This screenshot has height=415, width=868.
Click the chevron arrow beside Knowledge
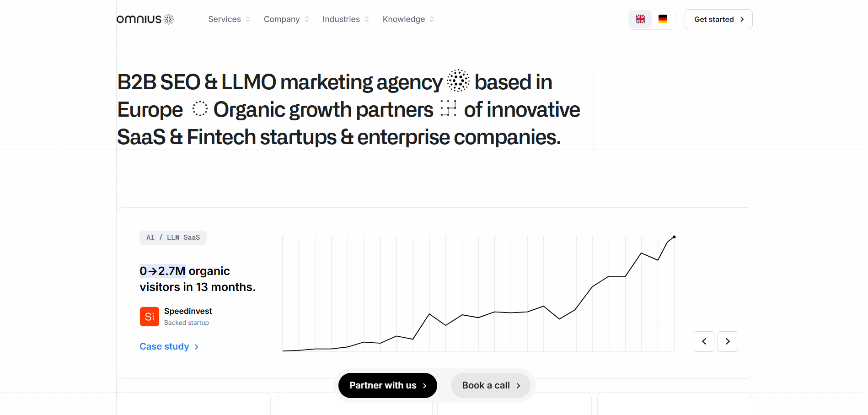432,19
